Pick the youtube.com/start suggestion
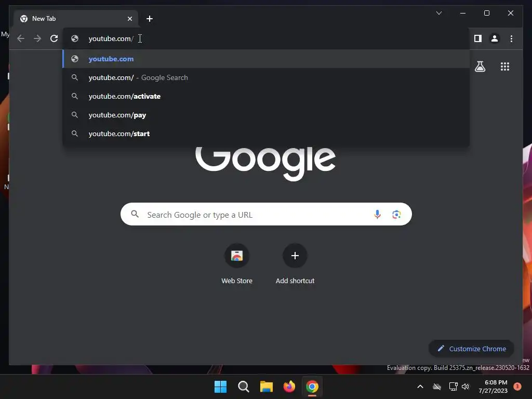Screen dimensions: 532x399 [266, 134]
